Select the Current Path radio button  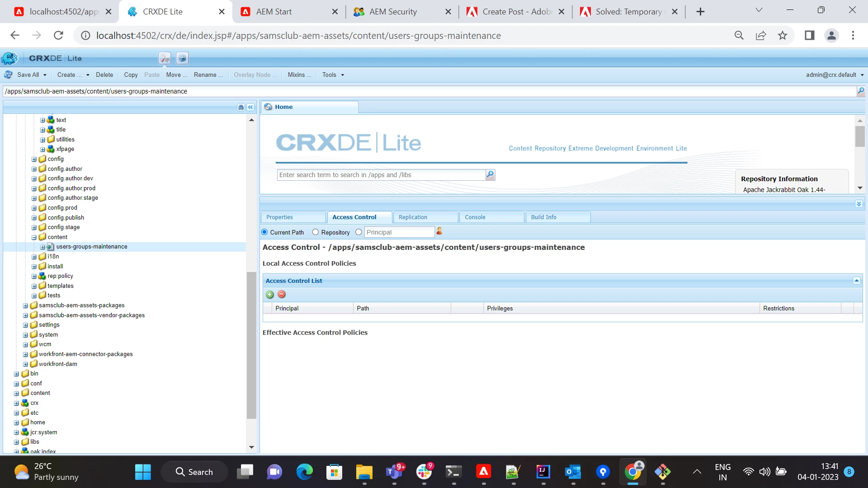(264, 232)
